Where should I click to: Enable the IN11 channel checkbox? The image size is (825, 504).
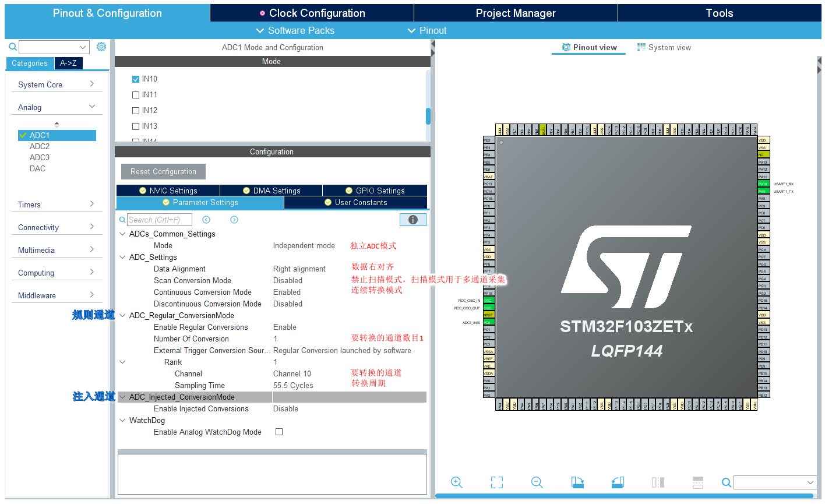coord(136,95)
